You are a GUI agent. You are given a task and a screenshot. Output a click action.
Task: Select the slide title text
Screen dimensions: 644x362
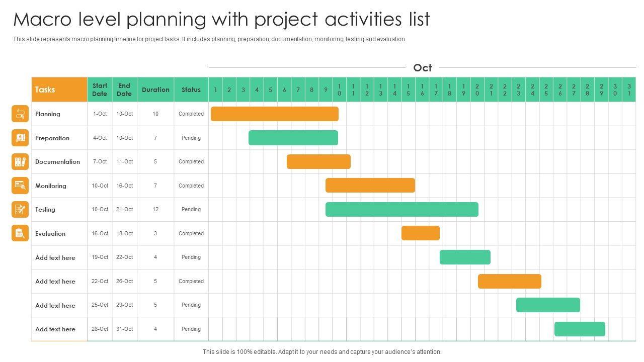tap(221, 19)
